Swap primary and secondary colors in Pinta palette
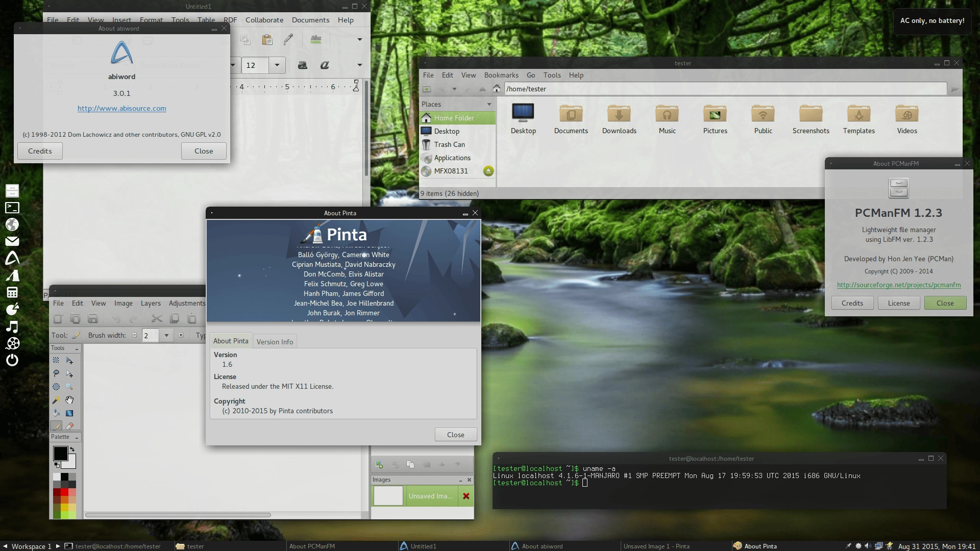Screen dimensions: 980x551 click(x=72, y=449)
